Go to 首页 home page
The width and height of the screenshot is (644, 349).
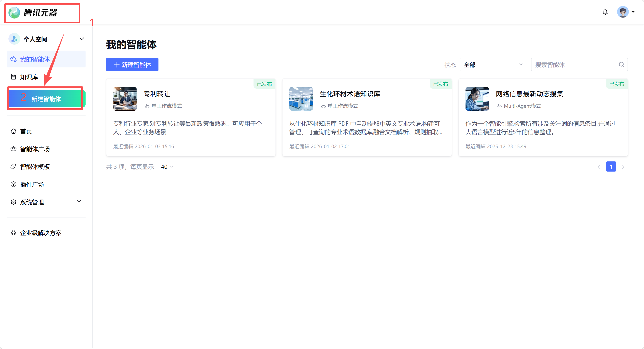[x=26, y=132]
